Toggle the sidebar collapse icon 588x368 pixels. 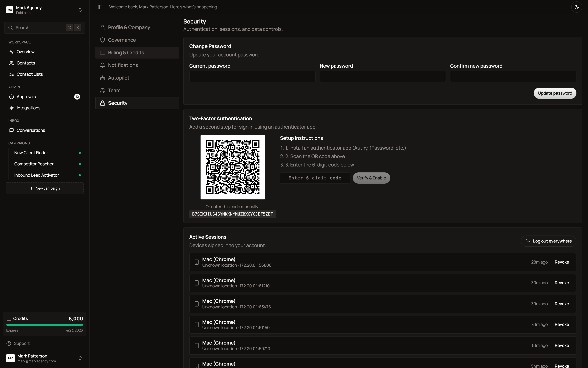[x=100, y=7]
